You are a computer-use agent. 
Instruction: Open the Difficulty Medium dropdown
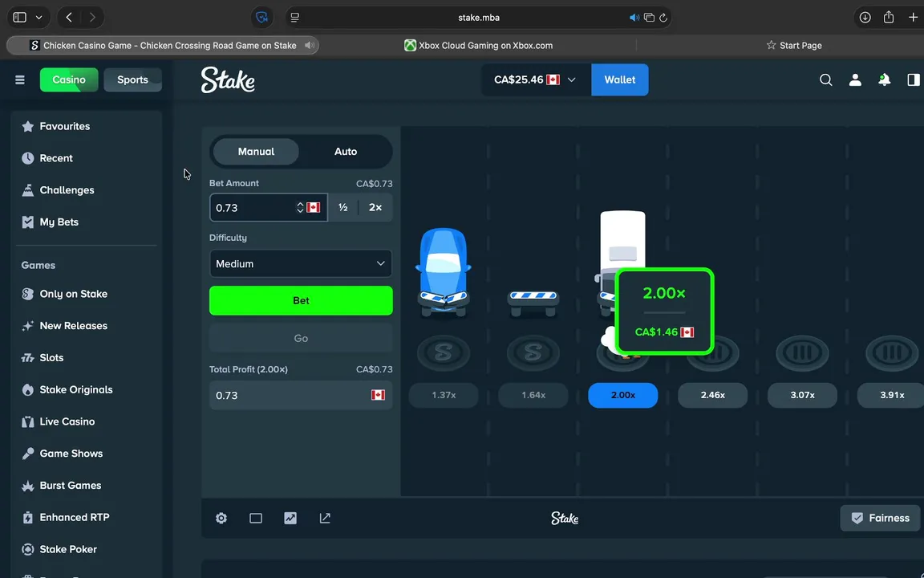tap(301, 263)
